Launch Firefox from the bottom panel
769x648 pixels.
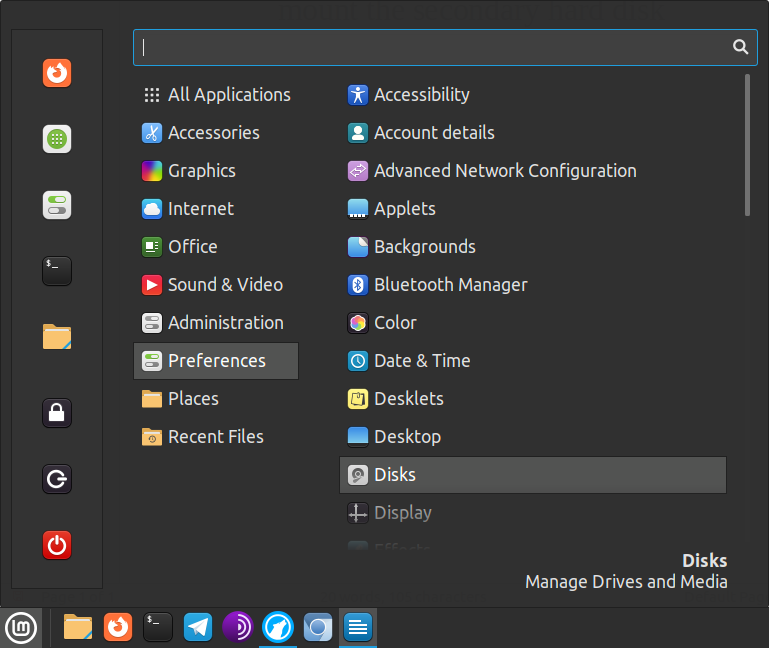(x=118, y=627)
